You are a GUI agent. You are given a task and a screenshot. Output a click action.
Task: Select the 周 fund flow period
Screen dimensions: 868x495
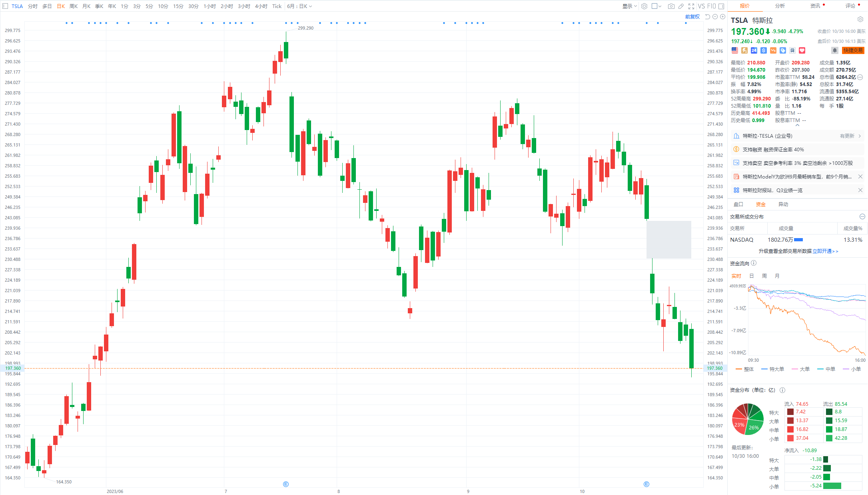[764, 276]
